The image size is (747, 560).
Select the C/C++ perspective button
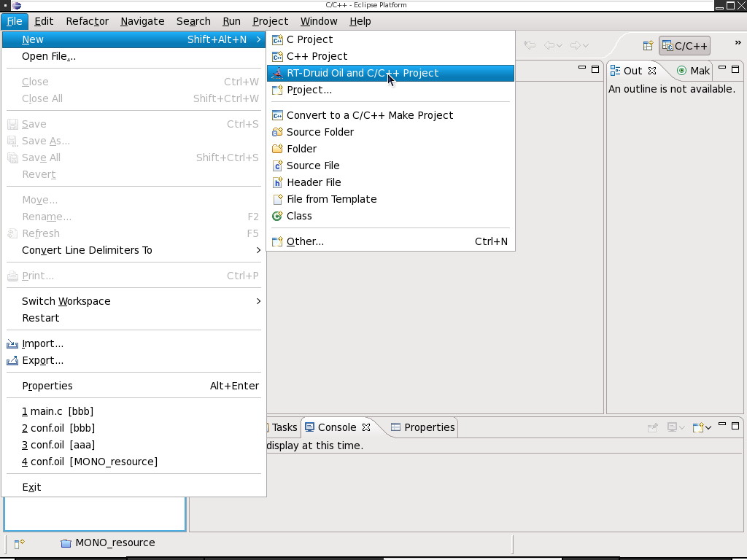tap(684, 46)
